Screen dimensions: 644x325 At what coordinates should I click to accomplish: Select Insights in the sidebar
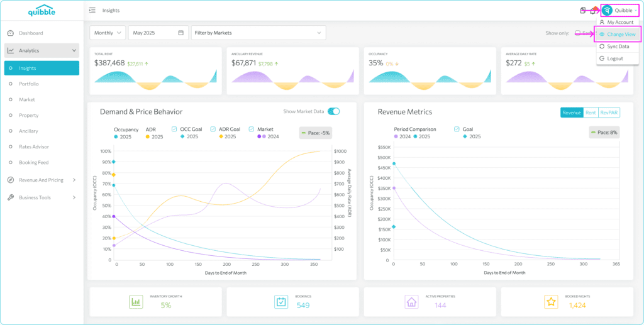pos(42,68)
